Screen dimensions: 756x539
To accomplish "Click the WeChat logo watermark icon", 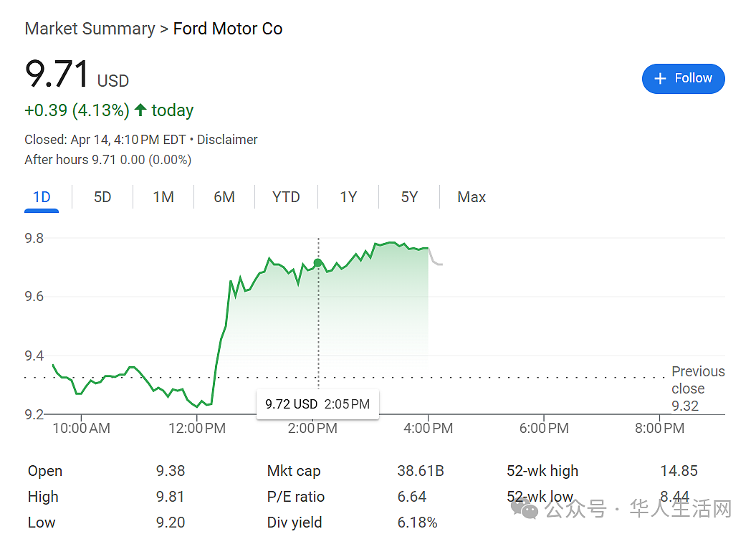I will click(525, 508).
